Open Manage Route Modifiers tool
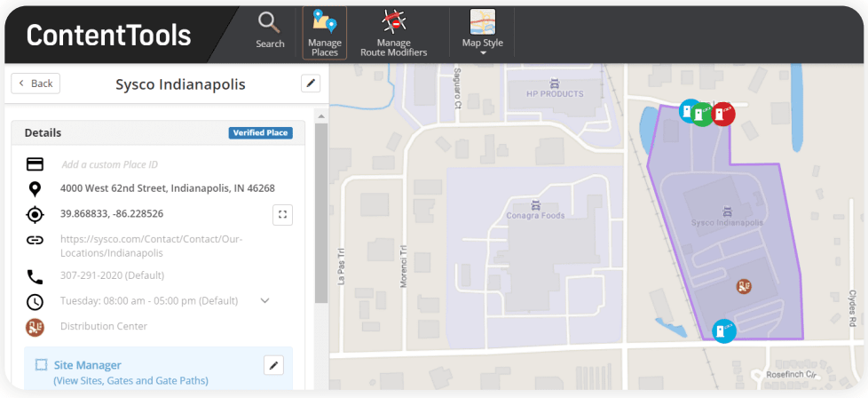This screenshot has height=398, width=868. point(393,33)
